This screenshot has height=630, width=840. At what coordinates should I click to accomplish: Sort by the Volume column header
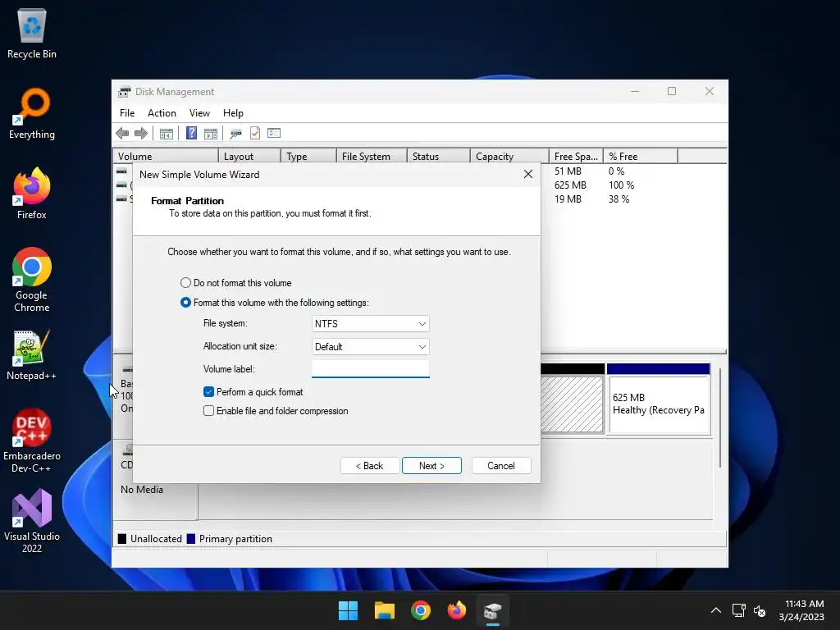click(x=165, y=156)
